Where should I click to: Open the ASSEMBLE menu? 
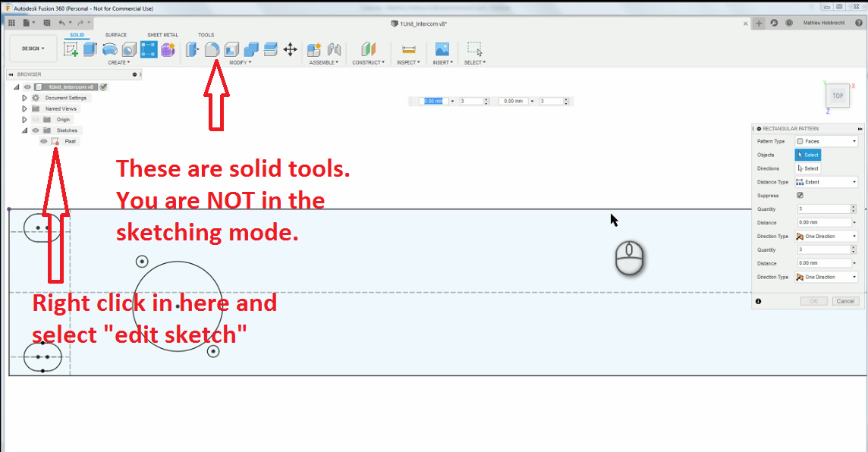tap(324, 62)
